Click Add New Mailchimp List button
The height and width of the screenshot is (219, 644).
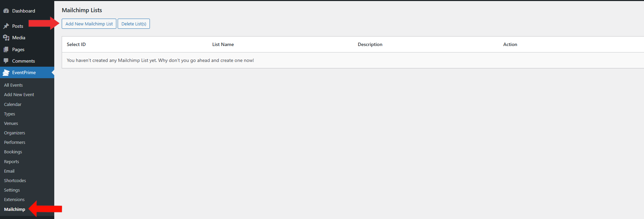[89, 24]
